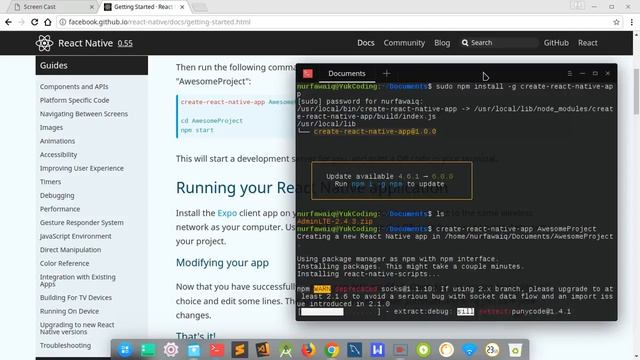Open Navigating Between Screens guide
Screen dimensions: 640x360
tap(84, 114)
